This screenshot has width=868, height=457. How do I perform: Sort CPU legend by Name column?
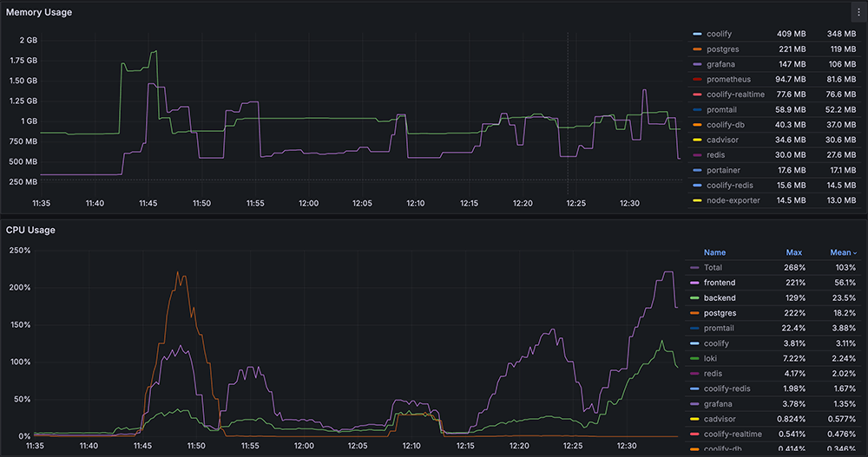click(x=714, y=252)
